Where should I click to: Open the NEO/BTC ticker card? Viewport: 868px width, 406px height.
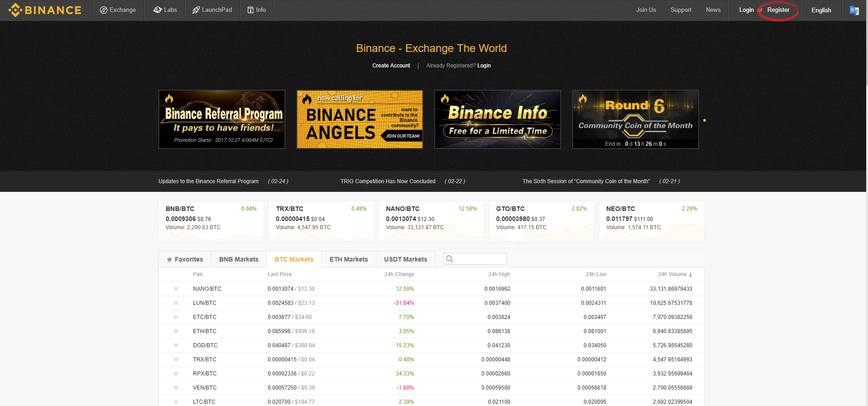(652, 221)
